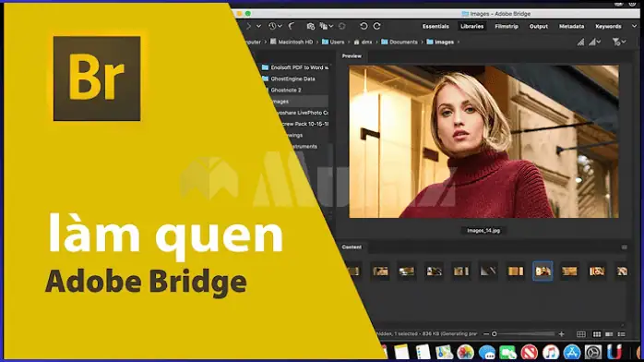Click Open in Camera Raw icon
This screenshot has width=644, height=362.
[341, 26]
